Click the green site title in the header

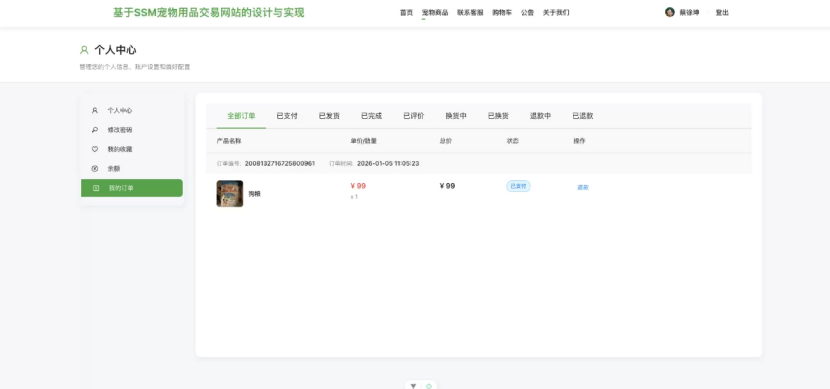tap(209, 13)
